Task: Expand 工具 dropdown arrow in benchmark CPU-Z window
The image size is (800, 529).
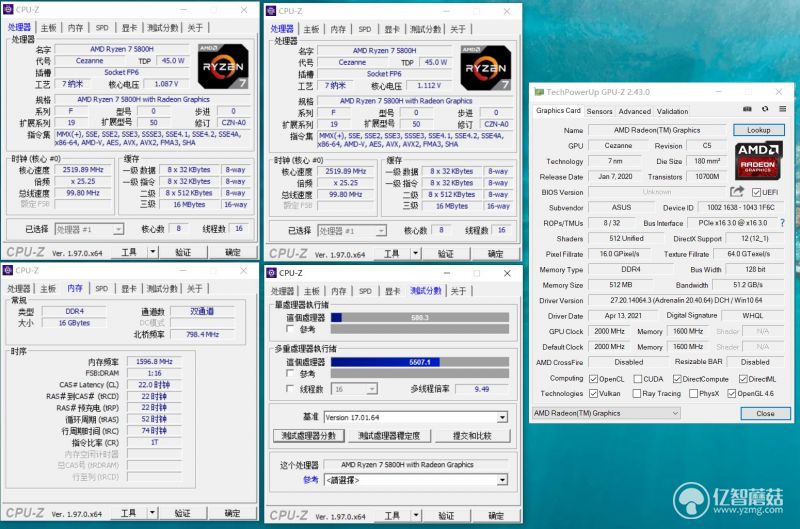Action: point(416,516)
